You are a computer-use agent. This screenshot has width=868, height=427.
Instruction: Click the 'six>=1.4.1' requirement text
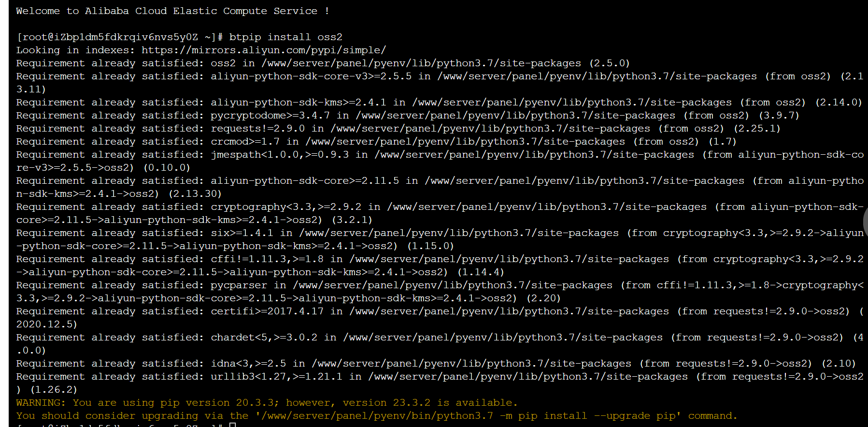[242, 233]
